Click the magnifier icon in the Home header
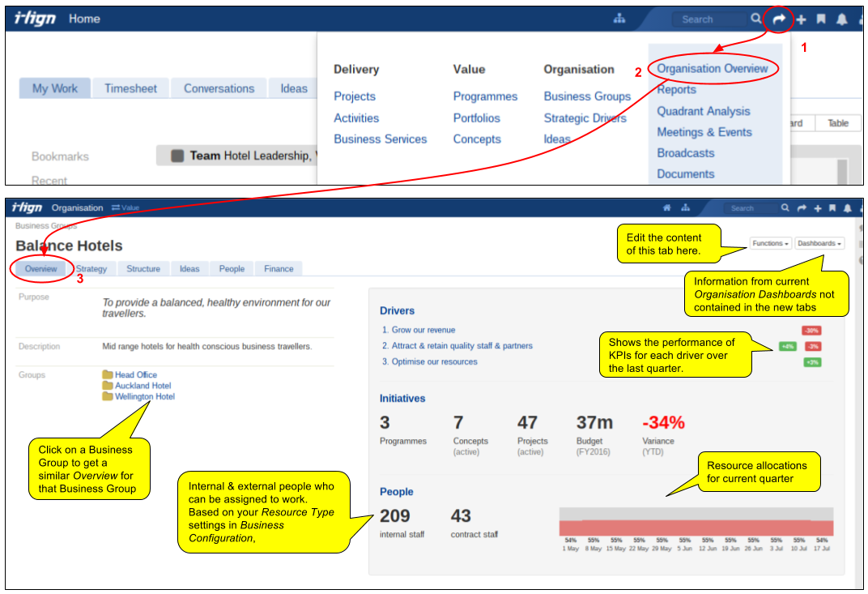The width and height of the screenshot is (868, 594). [x=756, y=19]
